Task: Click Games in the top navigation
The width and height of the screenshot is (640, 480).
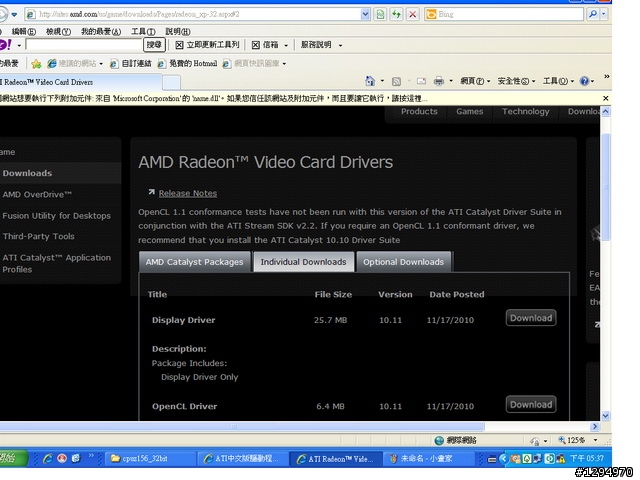Action: tap(469, 111)
